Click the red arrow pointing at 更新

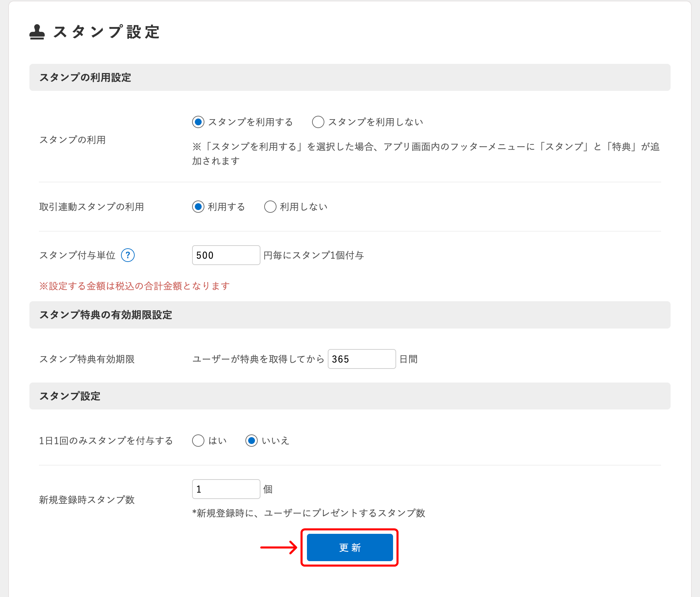[279, 547]
